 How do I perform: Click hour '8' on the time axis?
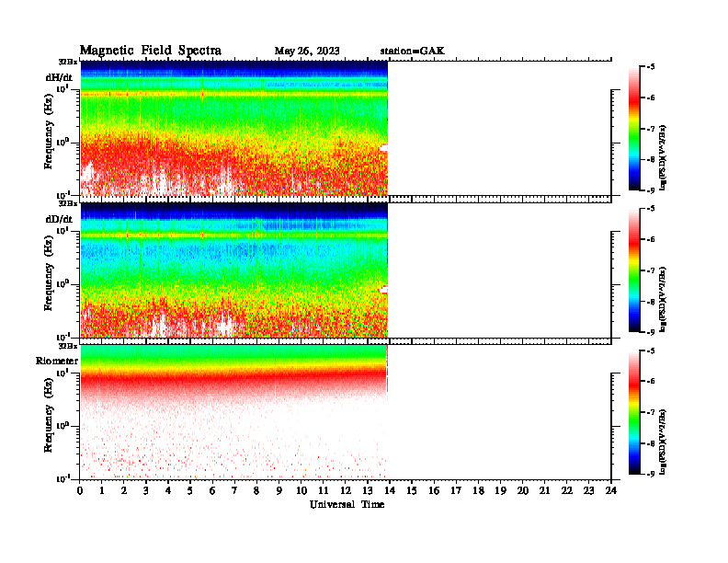(256, 491)
